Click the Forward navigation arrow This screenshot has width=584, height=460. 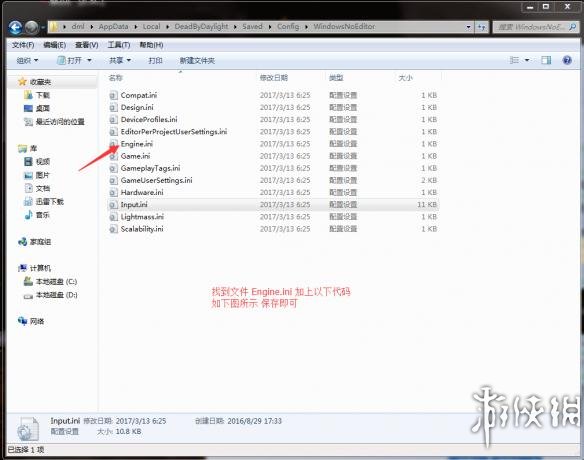pos(32,27)
